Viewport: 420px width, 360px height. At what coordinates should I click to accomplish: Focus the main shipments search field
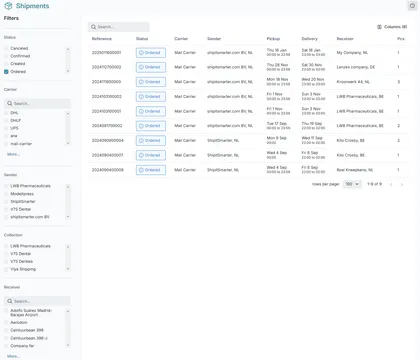pyautogui.click(x=119, y=27)
